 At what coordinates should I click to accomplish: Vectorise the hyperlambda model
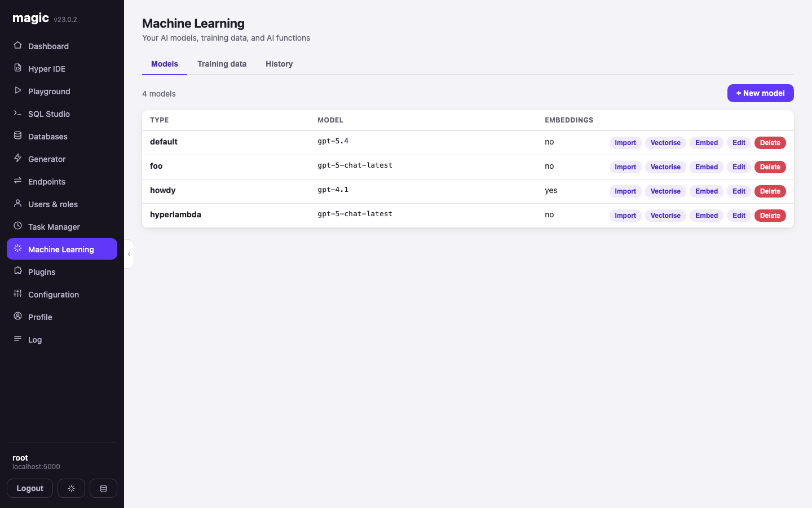(x=665, y=216)
